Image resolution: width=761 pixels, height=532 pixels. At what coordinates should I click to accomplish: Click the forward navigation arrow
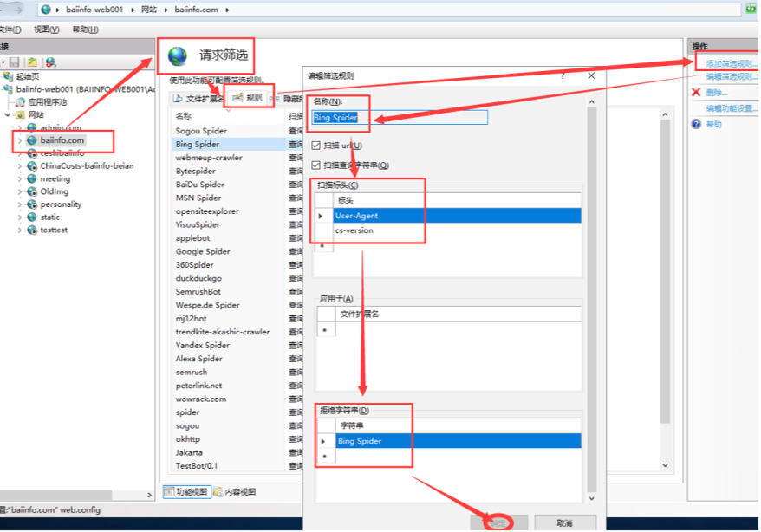(x=18, y=10)
